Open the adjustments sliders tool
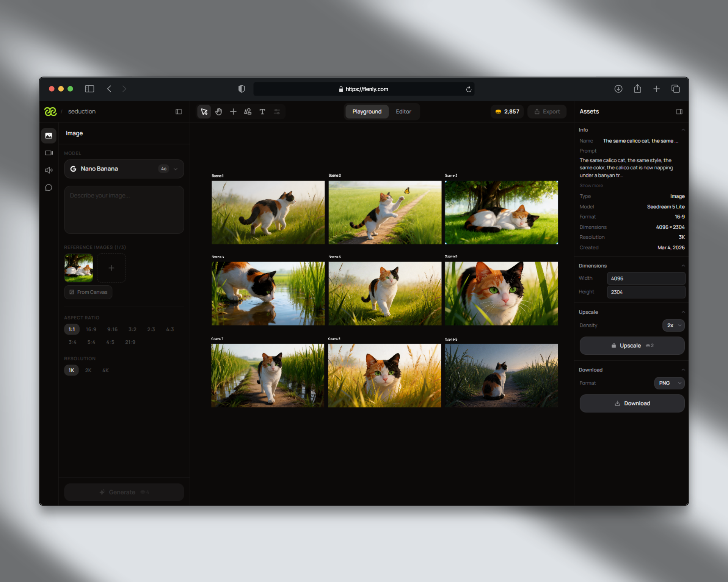 click(x=277, y=111)
